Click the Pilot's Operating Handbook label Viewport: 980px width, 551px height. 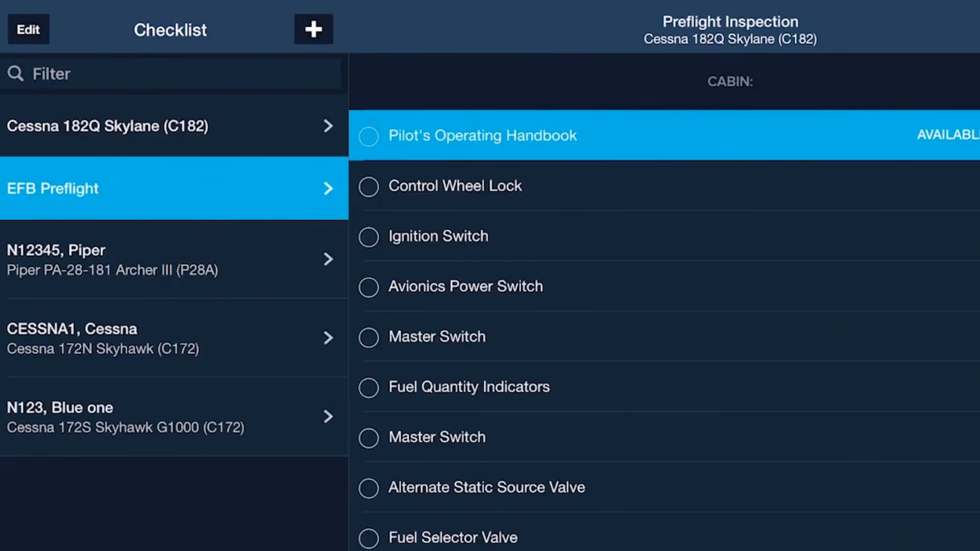(x=483, y=135)
